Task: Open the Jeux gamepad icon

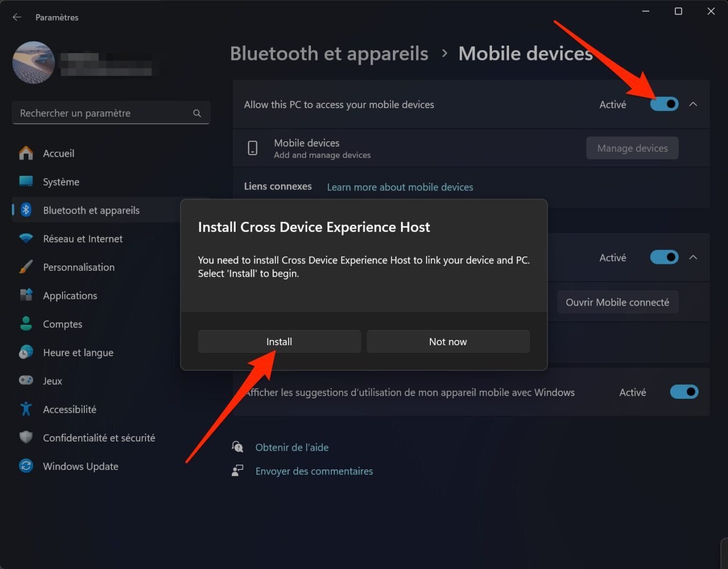Action: pyautogui.click(x=26, y=380)
